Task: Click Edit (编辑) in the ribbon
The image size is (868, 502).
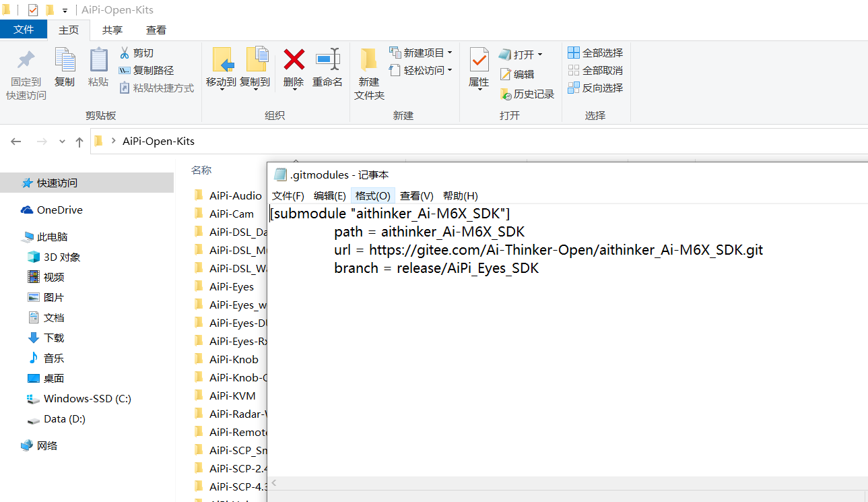Action: pyautogui.click(x=516, y=74)
